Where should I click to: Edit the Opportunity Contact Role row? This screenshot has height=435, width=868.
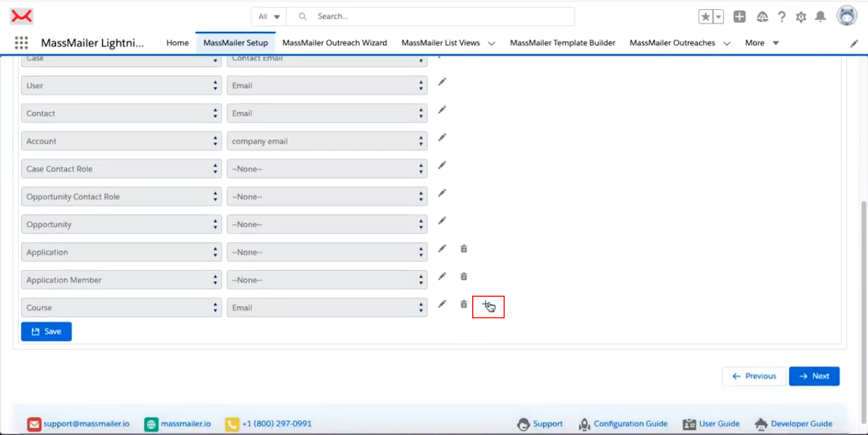click(x=442, y=193)
